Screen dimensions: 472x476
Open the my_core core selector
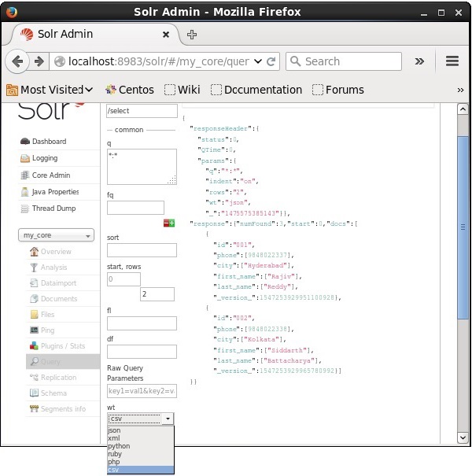pos(56,235)
